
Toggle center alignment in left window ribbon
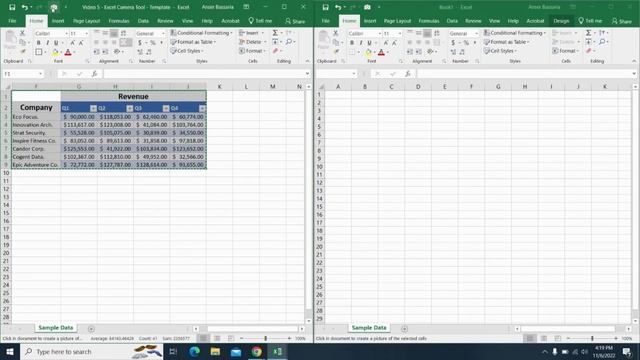click(105, 42)
